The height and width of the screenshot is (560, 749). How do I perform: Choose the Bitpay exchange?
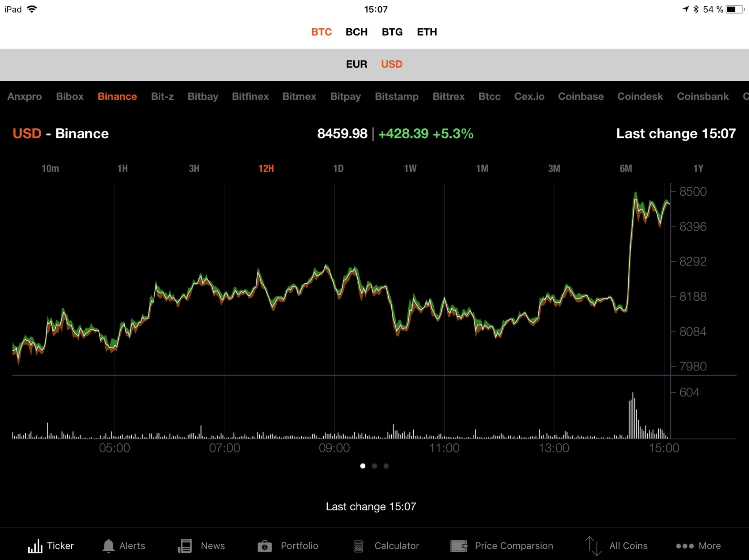click(346, 97)
